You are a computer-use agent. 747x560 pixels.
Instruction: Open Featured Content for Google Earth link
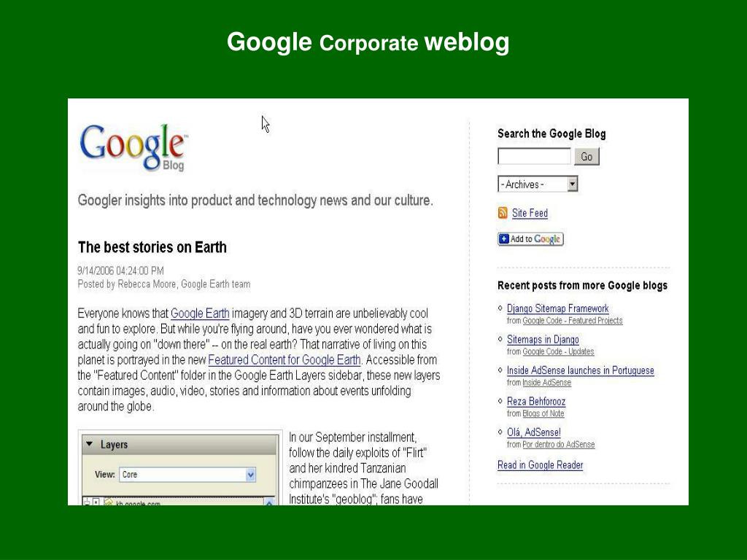point(285,360)
